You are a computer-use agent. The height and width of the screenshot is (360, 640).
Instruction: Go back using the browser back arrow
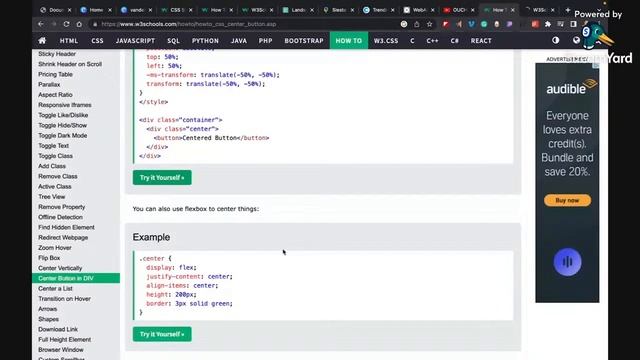41,24
